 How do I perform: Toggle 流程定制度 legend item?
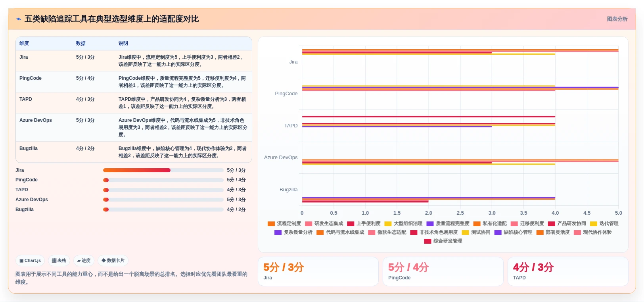284,224
